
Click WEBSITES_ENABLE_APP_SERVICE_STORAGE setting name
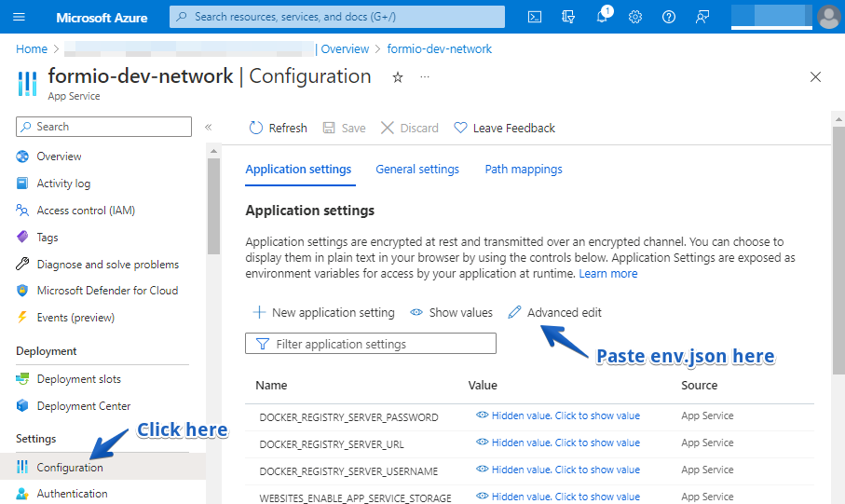pos(355,498)
